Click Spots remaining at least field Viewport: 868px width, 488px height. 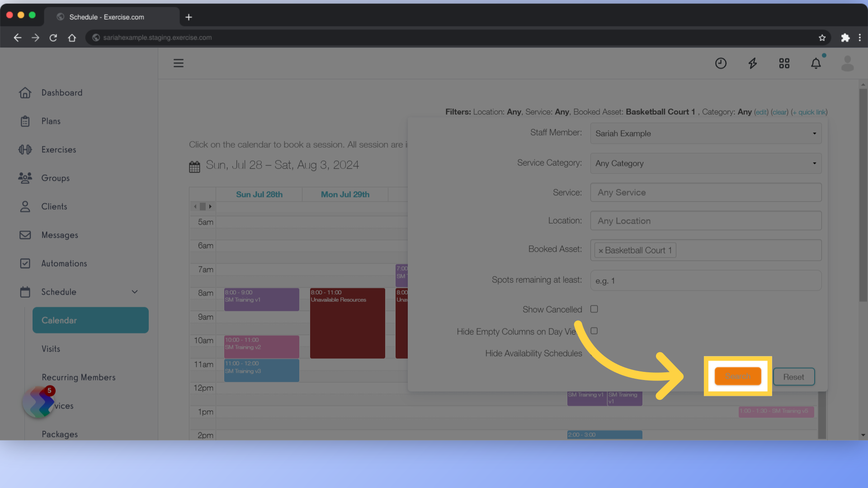click(x=706, y=281)
